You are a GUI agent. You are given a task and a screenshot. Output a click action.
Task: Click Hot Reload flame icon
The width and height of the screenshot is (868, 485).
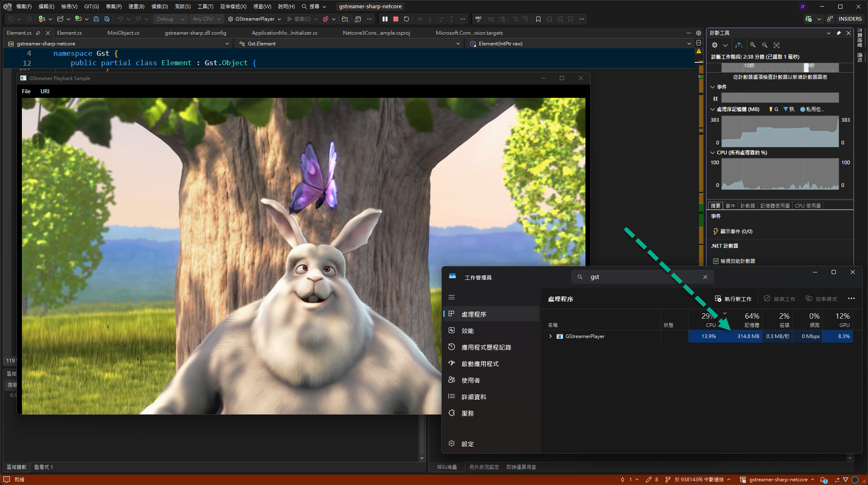pos(326,19)
